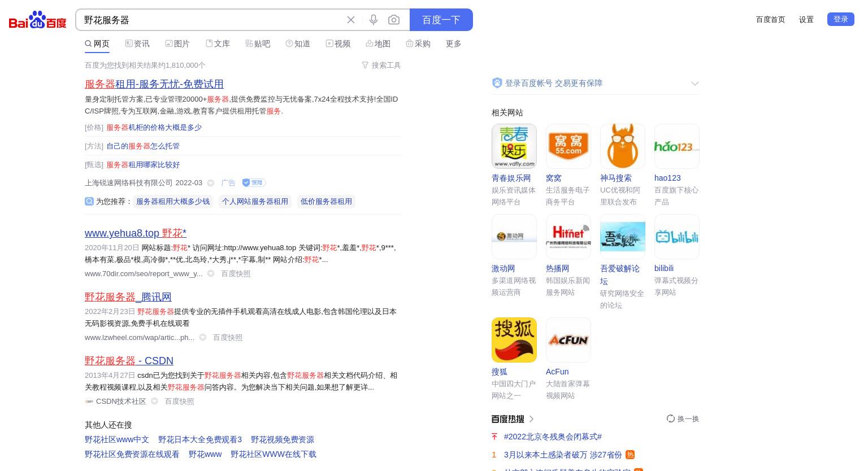Expand the 登录百度帐号 panel chevron
The height and width of the screenshot is (471, 868).
pos(695,84)
